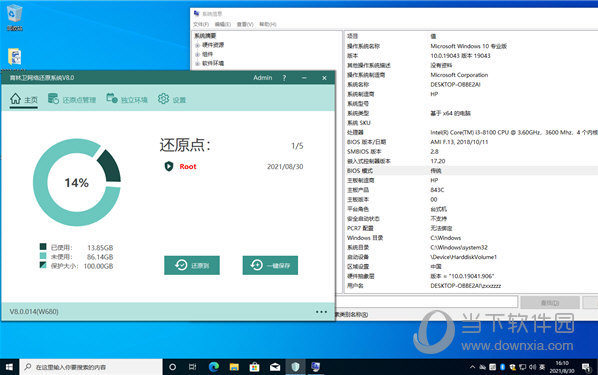Click the 一键保存 one-click save button
The image size is (598, 375).
270,265
